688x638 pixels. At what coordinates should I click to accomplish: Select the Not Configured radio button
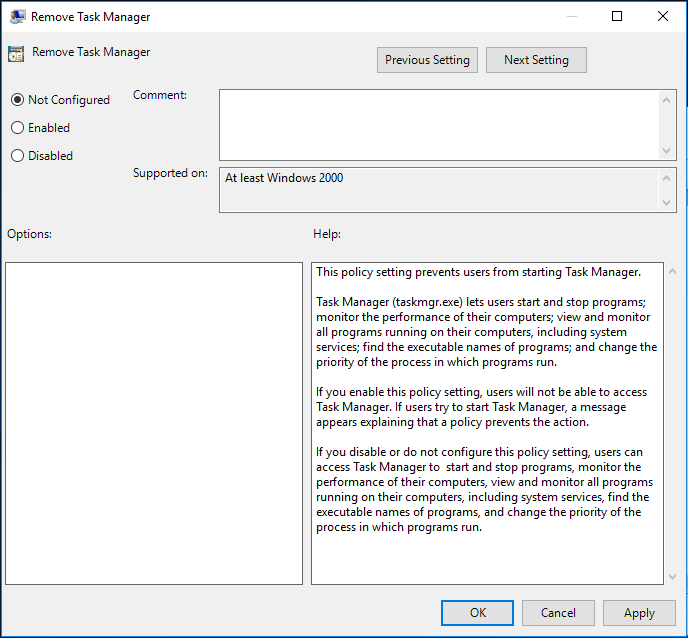[18, 100]
